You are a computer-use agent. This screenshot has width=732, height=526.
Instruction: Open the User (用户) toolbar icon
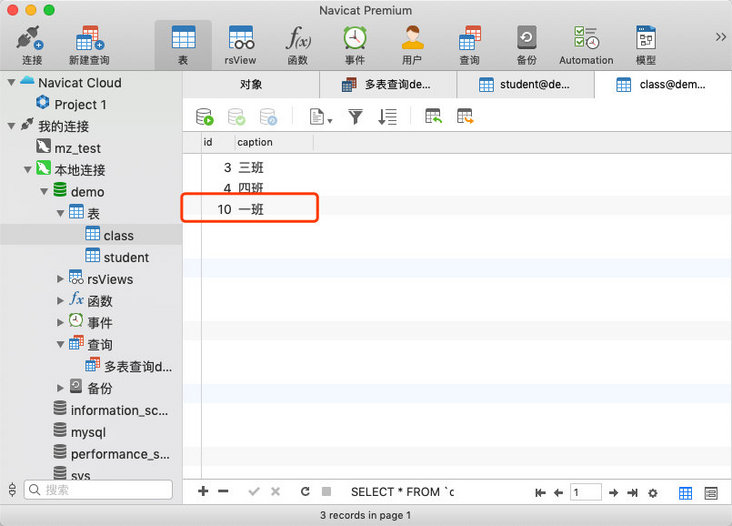click(412, 45)
